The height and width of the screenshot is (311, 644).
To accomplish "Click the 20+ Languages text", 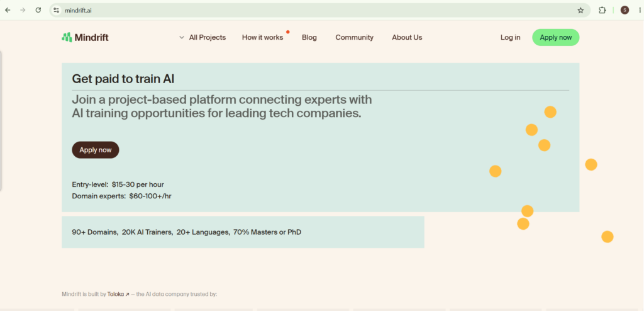I will 203,232.
